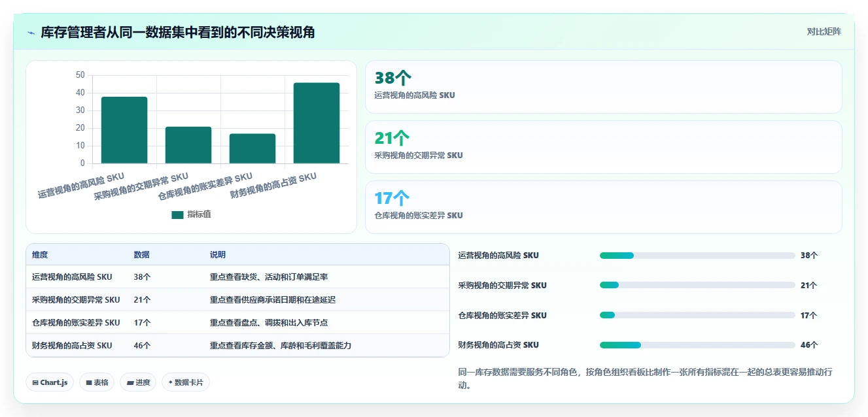Viewport: 868px width, 417px height.
Task: Click description 重点查看库存金额、库龄和毛利覆盖能力
Action: click(281, 346)
